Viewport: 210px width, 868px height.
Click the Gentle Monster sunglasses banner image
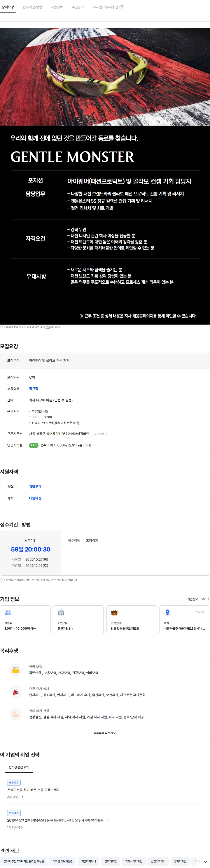click(x=105, y=77)
